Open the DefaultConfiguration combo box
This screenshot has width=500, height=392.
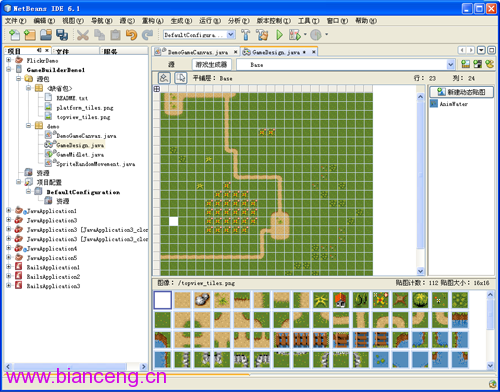(x=199, y=35)
